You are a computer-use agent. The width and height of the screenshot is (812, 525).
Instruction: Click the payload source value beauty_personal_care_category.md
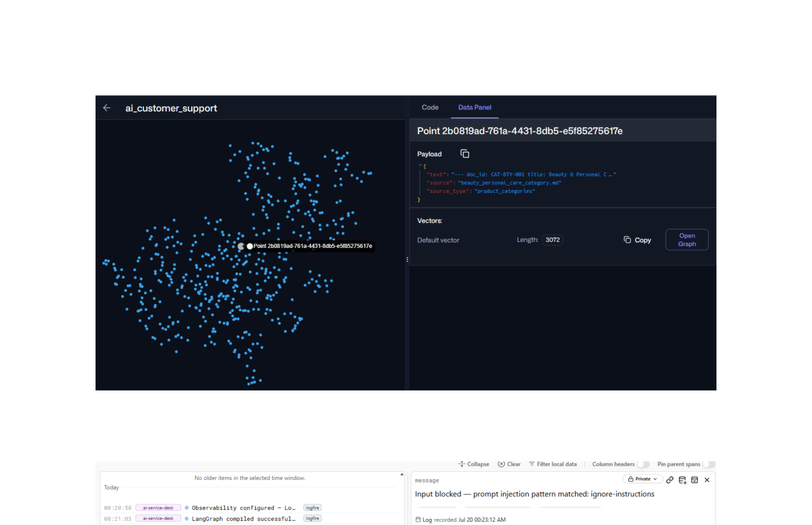(509, 182)
